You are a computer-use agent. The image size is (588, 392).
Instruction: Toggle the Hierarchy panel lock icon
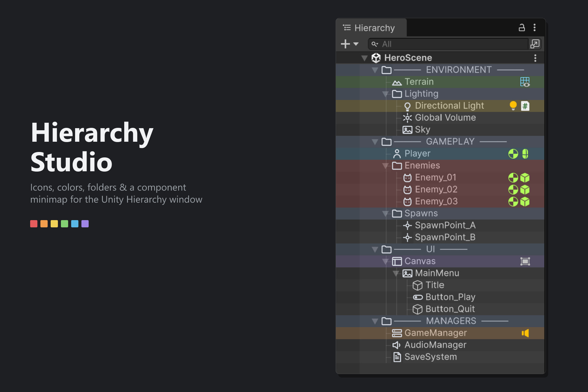tap(522, 28)
